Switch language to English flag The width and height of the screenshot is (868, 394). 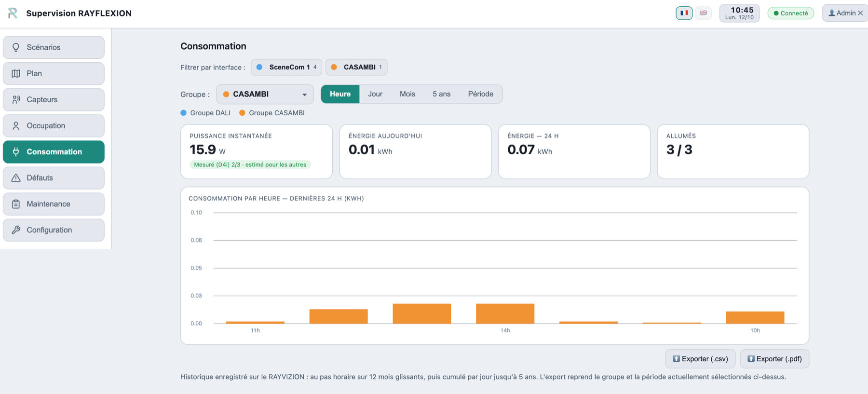click(703, 13)
